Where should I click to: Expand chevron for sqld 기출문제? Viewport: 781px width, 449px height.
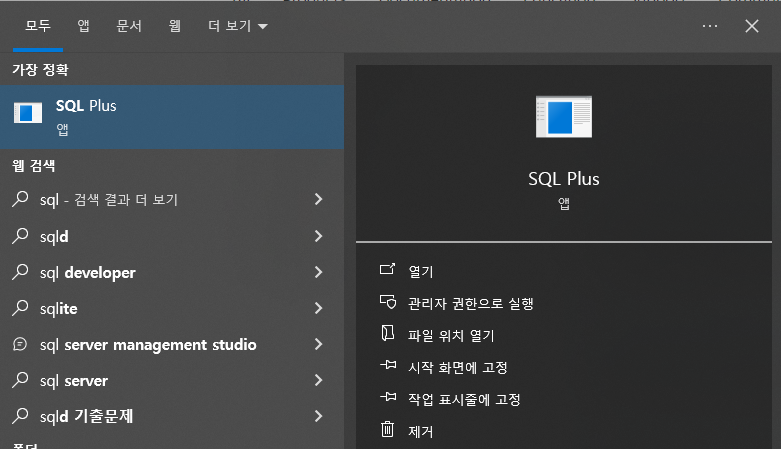coord(318,416)
